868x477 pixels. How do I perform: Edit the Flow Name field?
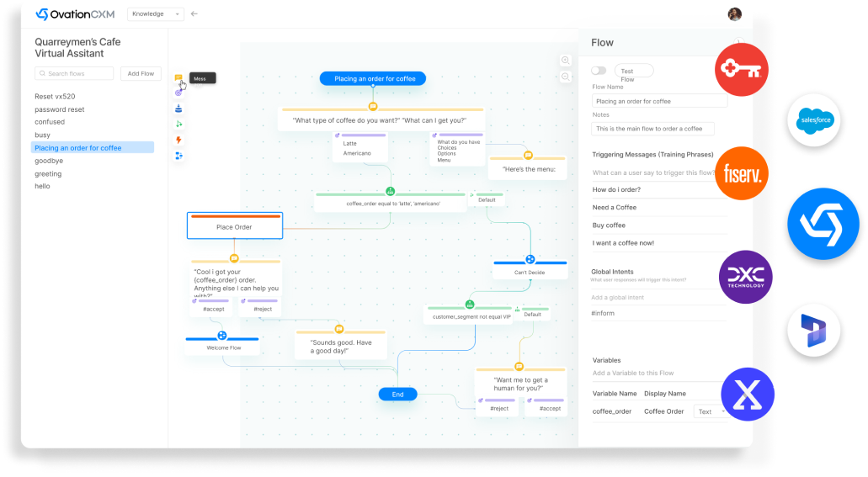point(659,101)
